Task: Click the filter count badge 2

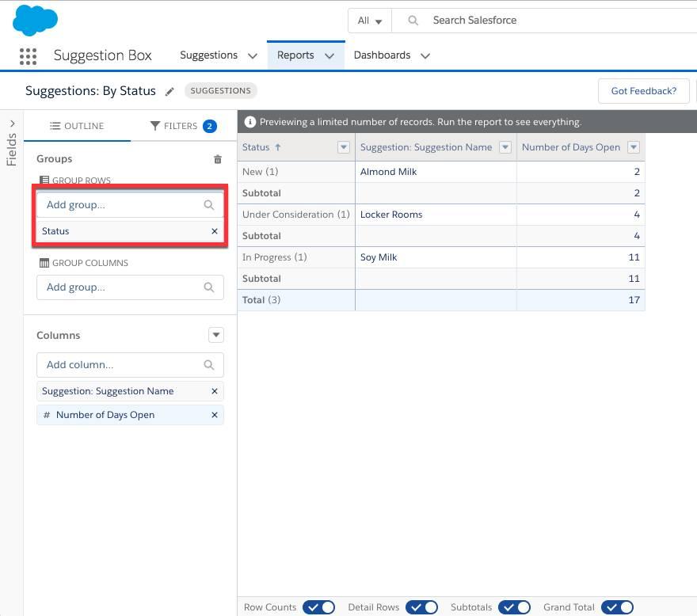Action: (x=209, y=126)
